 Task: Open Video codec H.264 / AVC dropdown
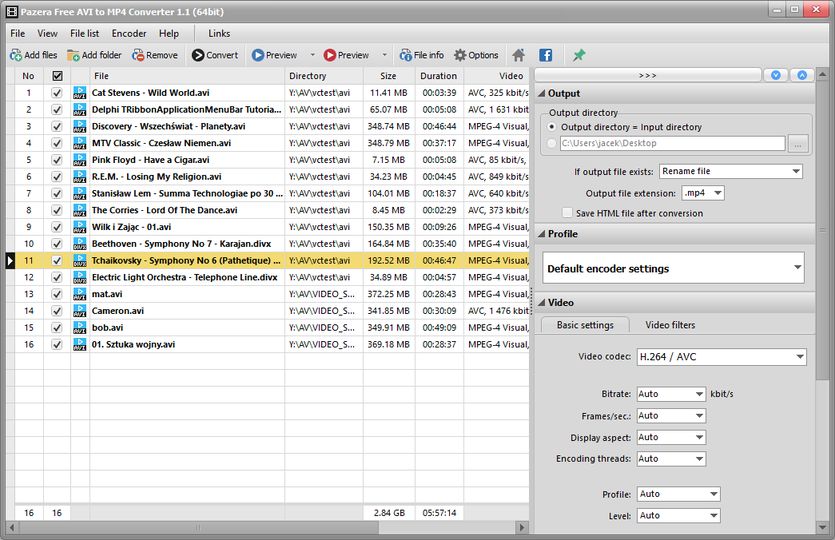[722, 357]
